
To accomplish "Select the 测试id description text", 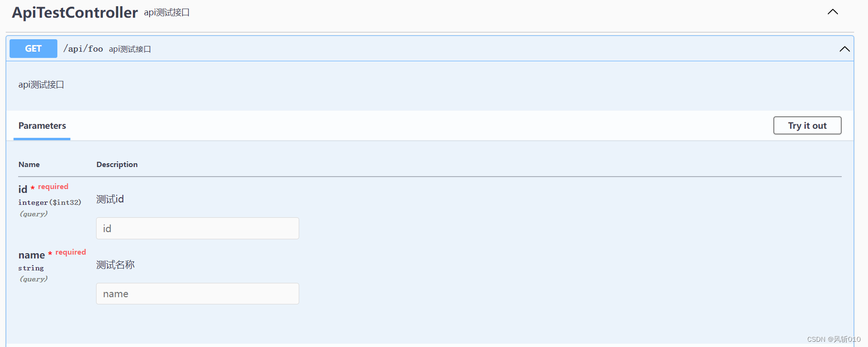I will tap(109, 199).
